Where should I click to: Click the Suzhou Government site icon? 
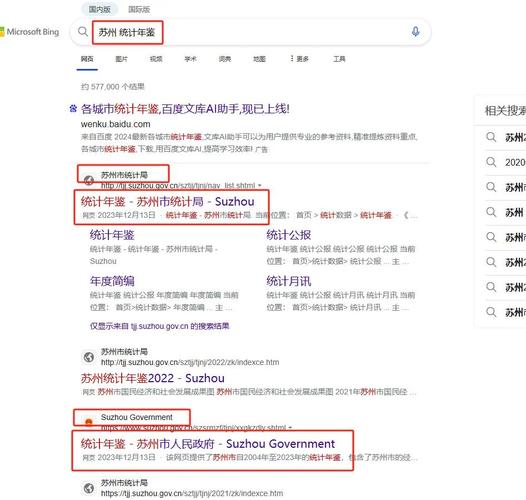click(89, 422)
